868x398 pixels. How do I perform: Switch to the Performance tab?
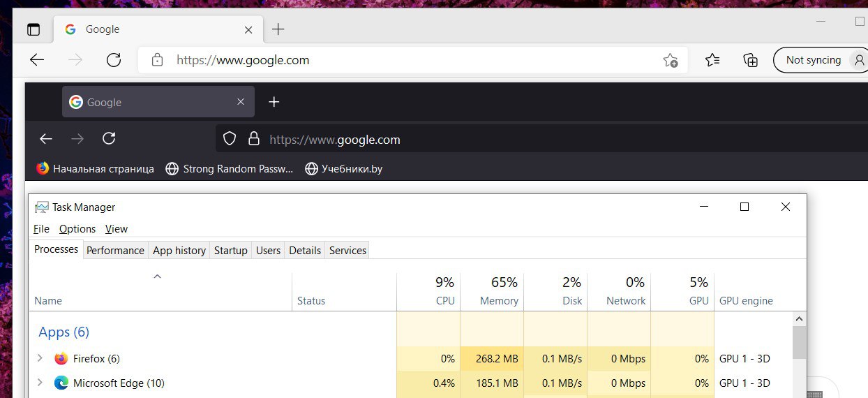coord(115,251)
